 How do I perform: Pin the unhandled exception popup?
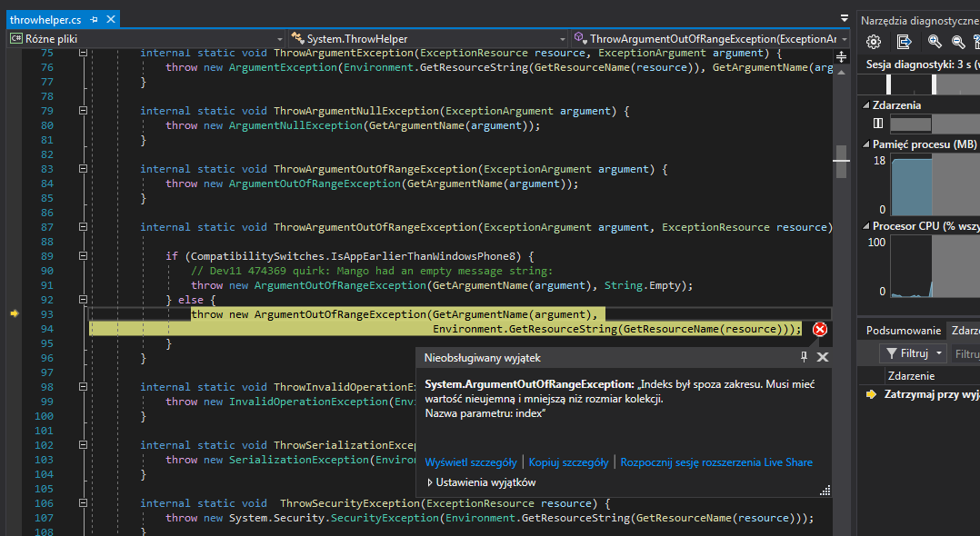click(804, 357)
